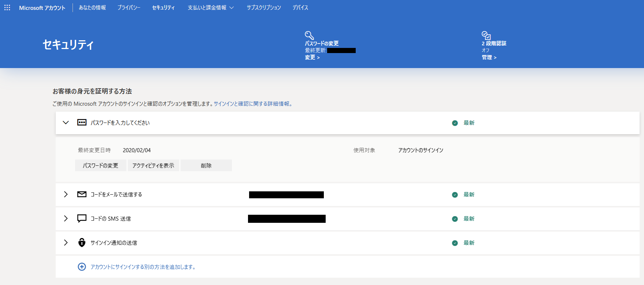Image resolution: width=644 pixels, height=285 pixels.
Task: Open the あなたの情報 tab
Action: pyautogui.click(x=92, y=8)
